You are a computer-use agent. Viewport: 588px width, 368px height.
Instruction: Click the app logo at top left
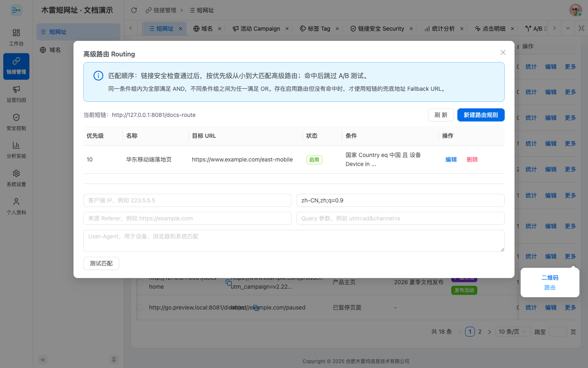16,10
